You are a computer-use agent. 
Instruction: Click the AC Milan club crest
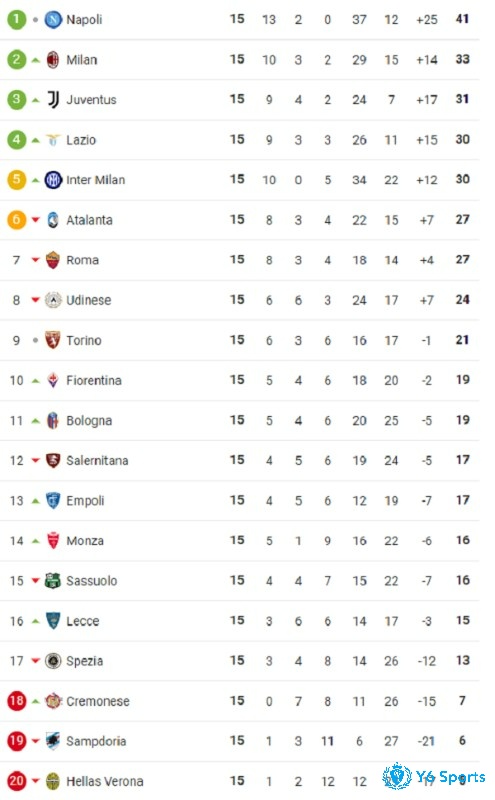point(53,60)
